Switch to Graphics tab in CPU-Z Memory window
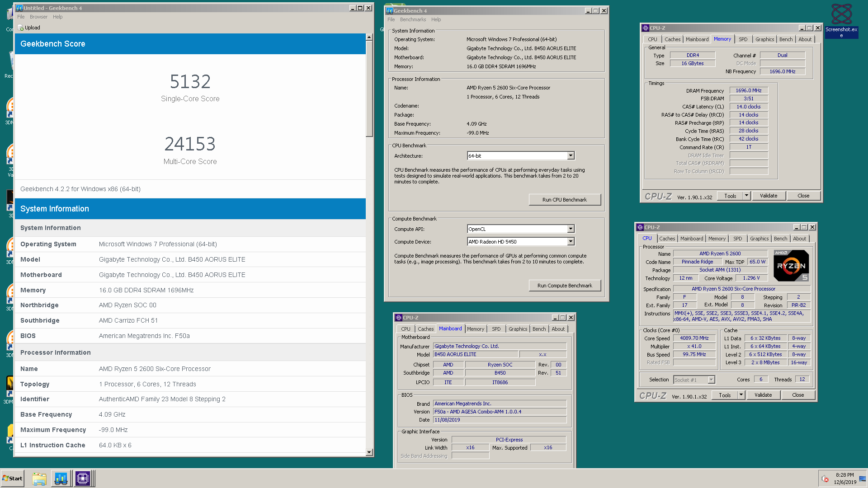Image resolution: width=868 pixels, height=488 pixels. pos(764,39)
